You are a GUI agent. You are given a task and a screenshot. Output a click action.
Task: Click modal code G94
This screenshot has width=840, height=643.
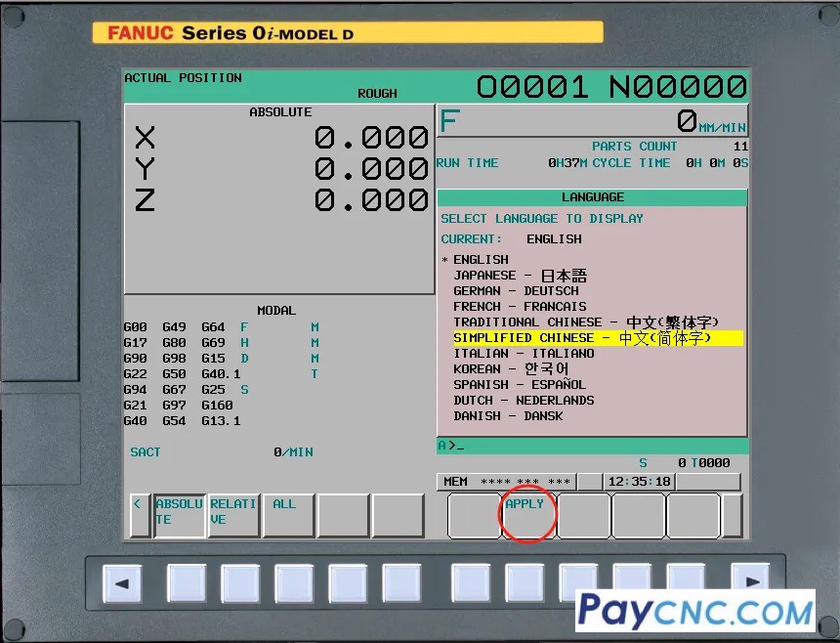(135, 390)
